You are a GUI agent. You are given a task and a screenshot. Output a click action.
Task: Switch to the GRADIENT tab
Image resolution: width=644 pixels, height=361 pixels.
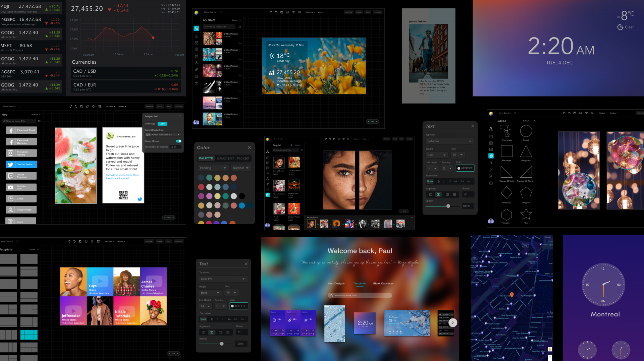pos(225,159)
